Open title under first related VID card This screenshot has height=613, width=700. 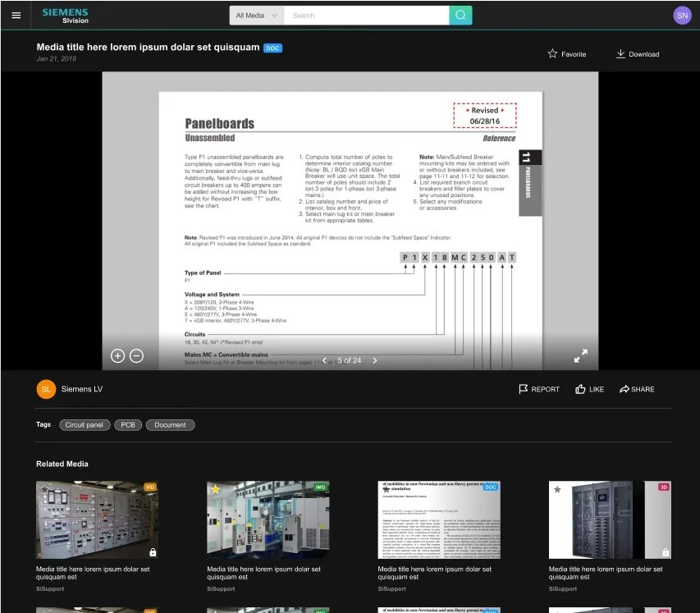pos(93,573)
